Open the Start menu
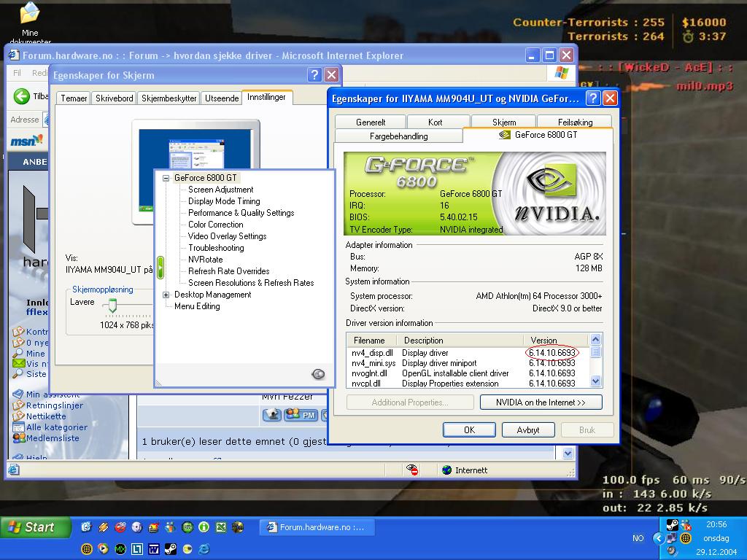Image resolution: width=747 pixels, height=560 pixels. point(35,527)
